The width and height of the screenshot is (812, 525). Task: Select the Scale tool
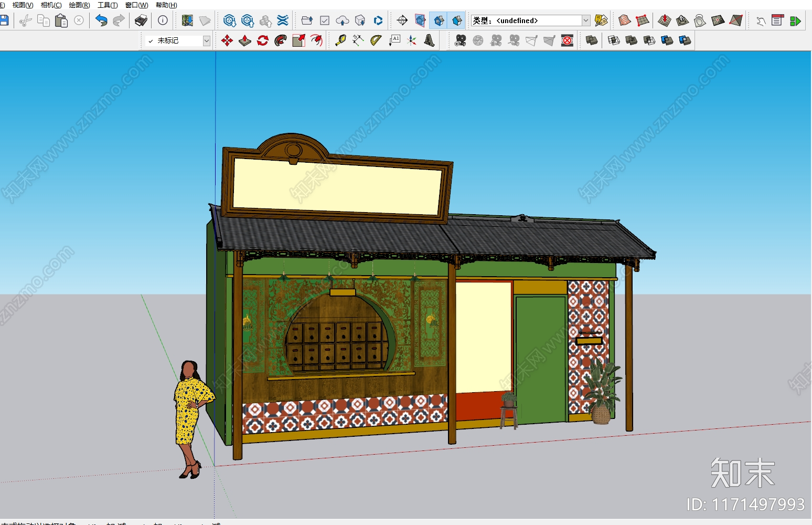click(298, 40)
